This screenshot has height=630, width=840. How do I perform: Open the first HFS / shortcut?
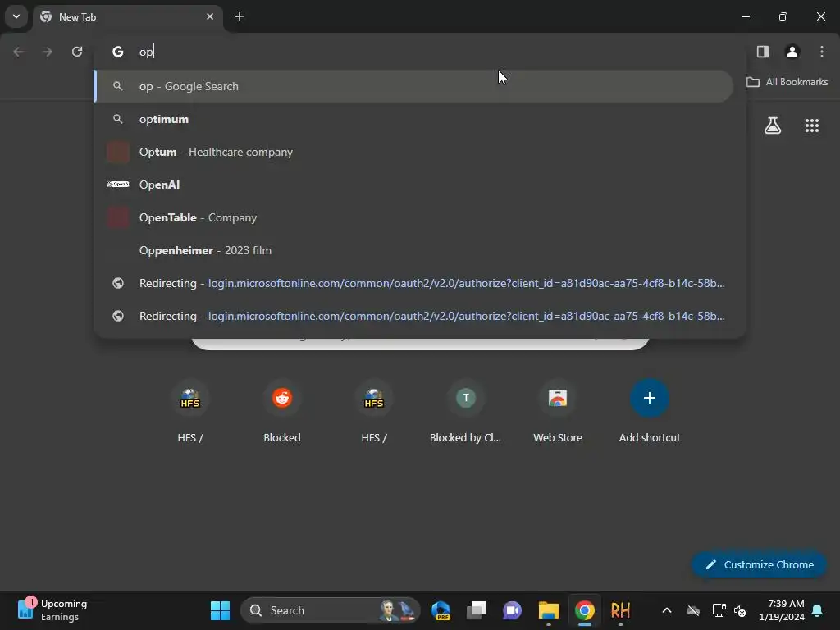(190, 412)
